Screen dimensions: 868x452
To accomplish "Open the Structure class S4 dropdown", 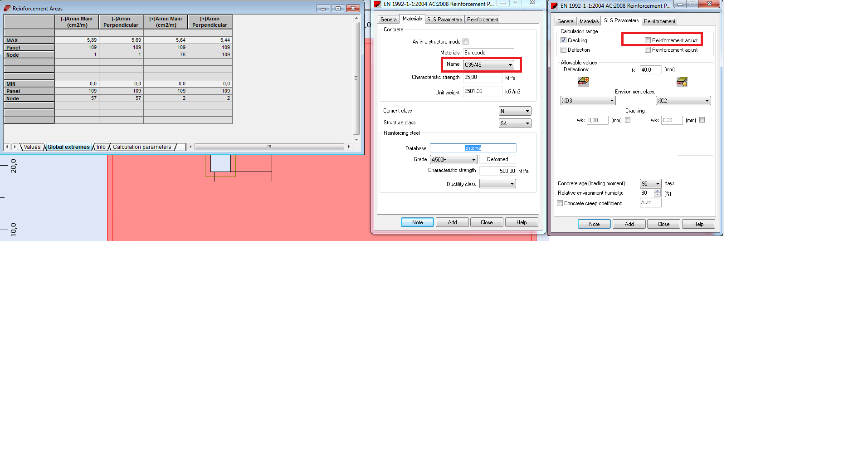I will tap(515, 123).
